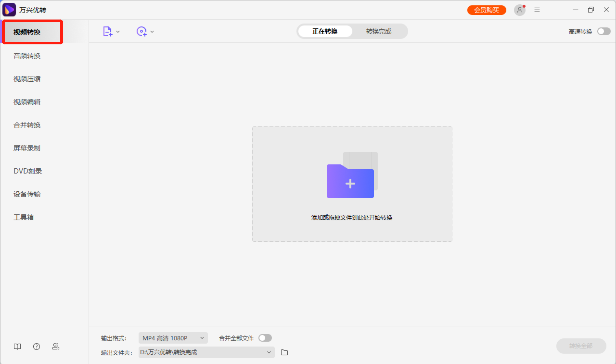
Task: Click the 会员购买 button
Action: point(486,10)
